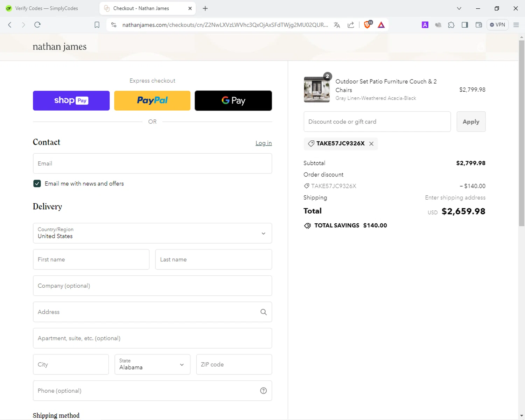The image size is (525, 420).
Task: Open the cart bag icon in header
Action: pos(481,47)
